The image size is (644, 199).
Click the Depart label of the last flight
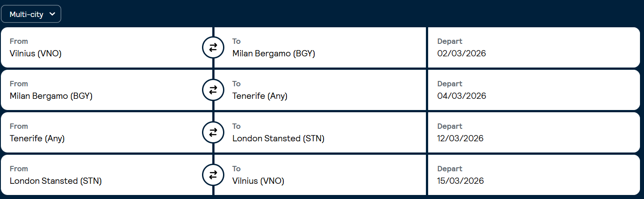tap(450, 169)
